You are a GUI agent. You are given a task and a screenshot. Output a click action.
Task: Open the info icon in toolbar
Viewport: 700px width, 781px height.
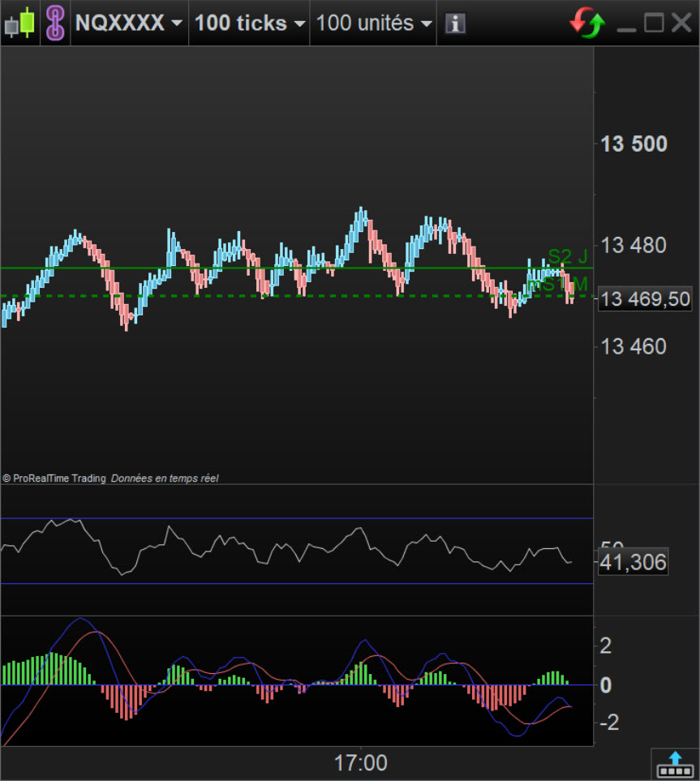pos(455,24)
